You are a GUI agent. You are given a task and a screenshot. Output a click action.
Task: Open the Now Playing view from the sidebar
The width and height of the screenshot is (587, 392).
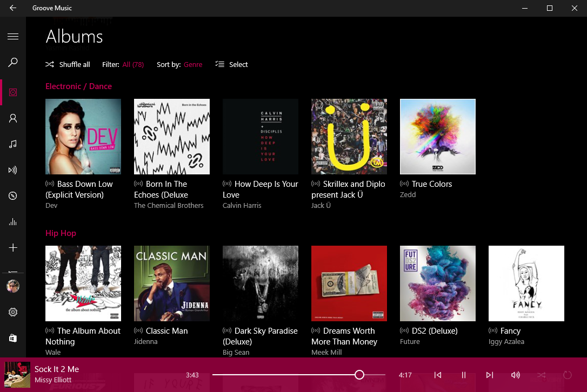tap(13, 170)
